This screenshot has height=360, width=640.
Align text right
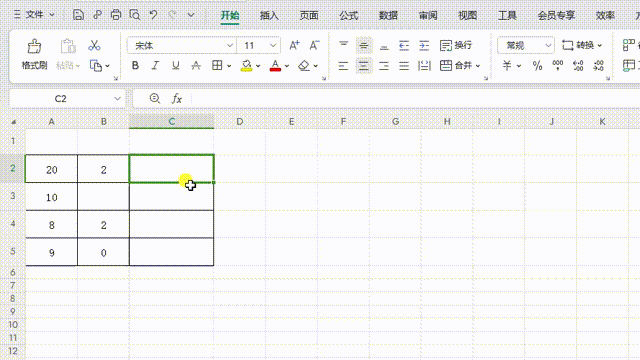pyautogui.click(x=384, y=65)
